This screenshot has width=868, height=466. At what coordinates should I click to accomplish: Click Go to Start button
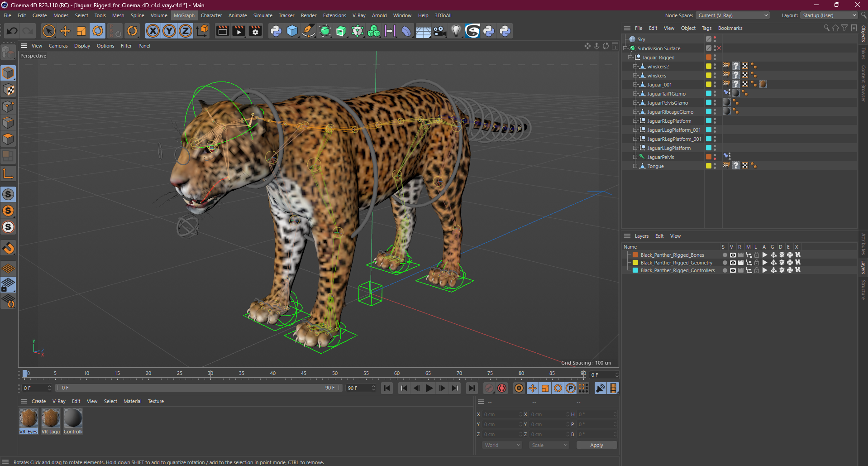pyautogui.click(x=387, y=388)
